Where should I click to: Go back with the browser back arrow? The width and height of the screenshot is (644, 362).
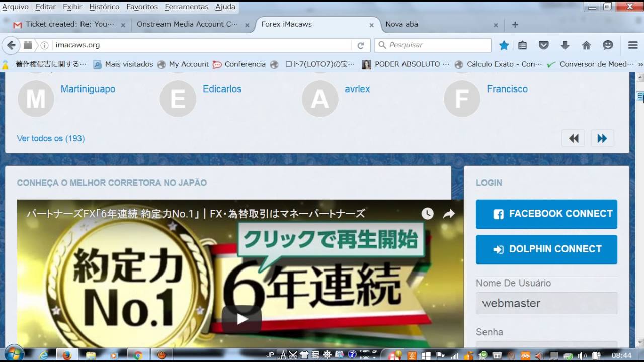(x=11, y=45)
